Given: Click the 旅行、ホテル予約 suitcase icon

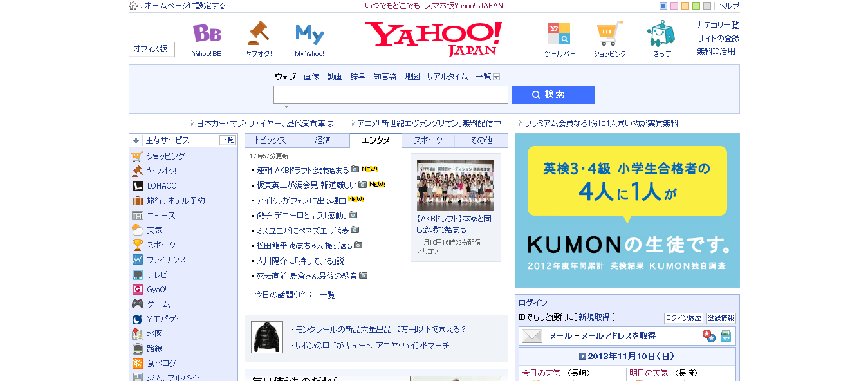Looking at the screenshot, I should 137,201.
